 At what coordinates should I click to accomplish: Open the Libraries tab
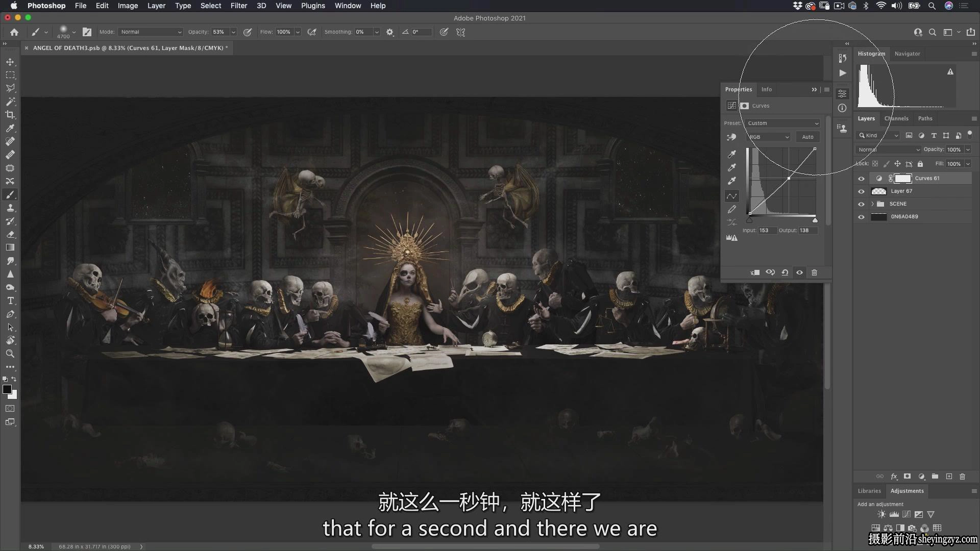point(869,491)
